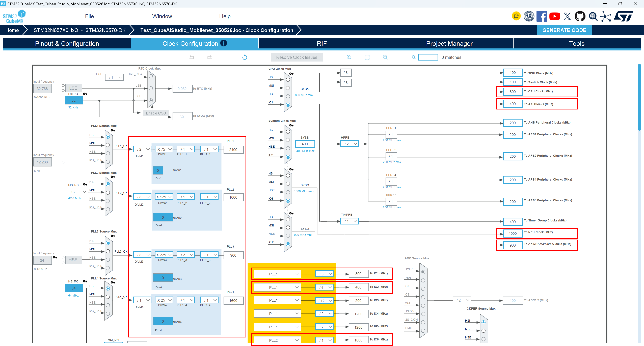
Task: Open ST YouTube channel icon
Action: point(554,16)
